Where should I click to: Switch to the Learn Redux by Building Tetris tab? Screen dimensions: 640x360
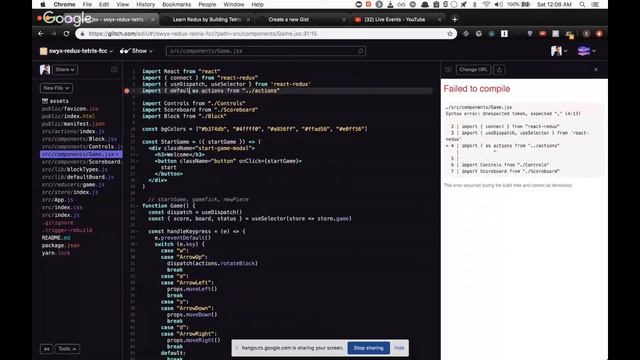pyautogui.click(x=207, y=20)
